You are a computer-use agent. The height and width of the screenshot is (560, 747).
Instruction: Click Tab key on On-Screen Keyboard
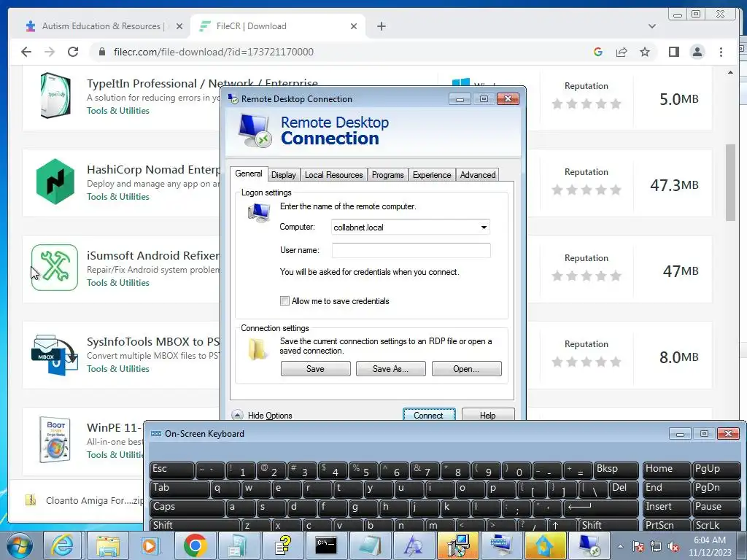[x=179, y=489]
